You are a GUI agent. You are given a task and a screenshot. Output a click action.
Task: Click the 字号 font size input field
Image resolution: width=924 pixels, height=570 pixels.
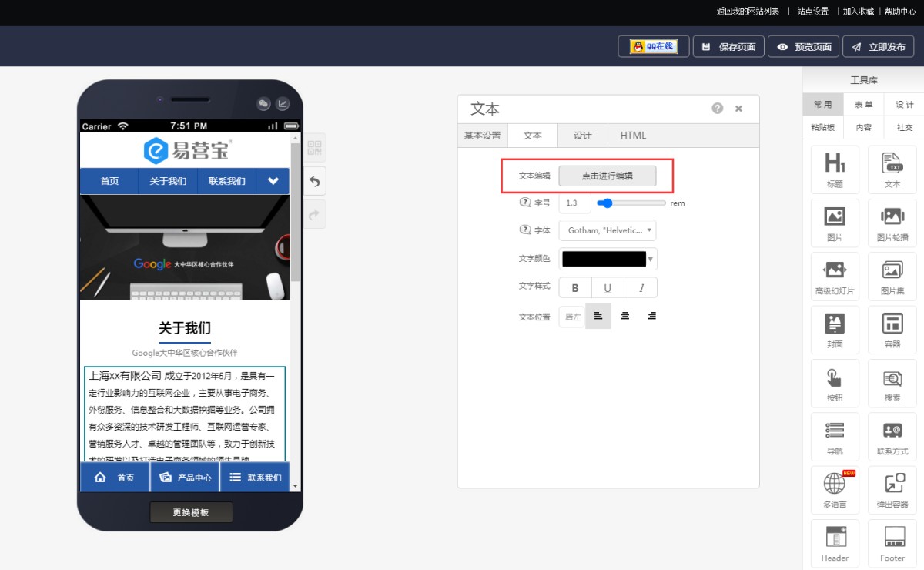[575, 203]
